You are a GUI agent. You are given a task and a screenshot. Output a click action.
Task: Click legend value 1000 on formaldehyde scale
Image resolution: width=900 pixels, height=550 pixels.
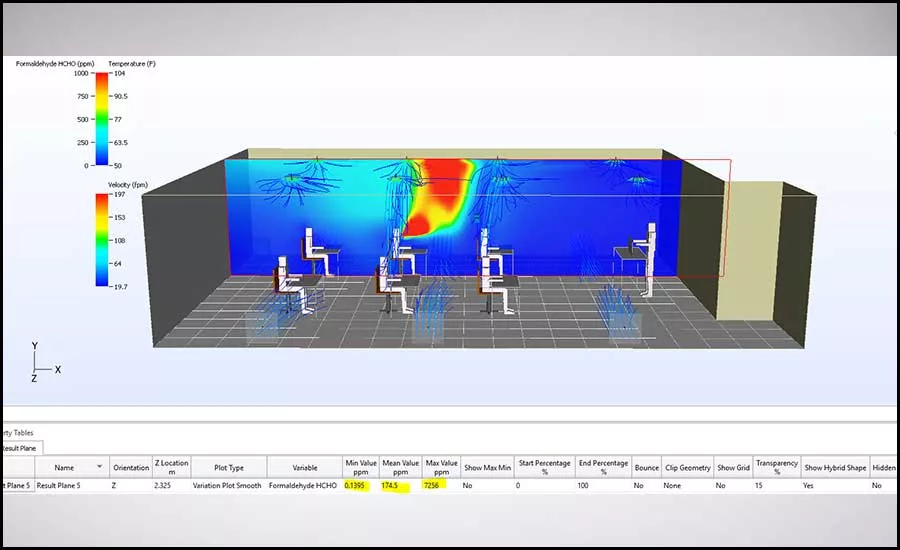click(81, 73)
